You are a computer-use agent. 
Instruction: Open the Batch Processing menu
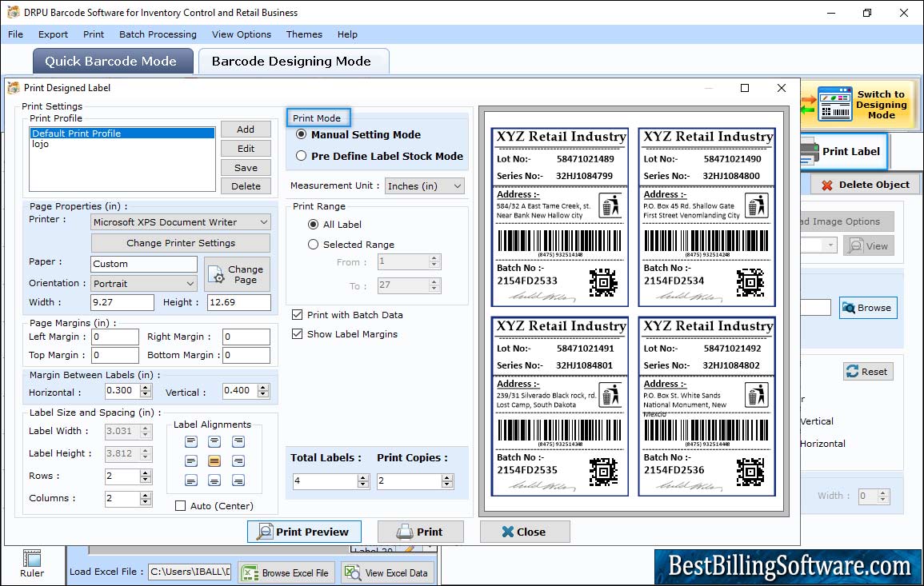158,34
